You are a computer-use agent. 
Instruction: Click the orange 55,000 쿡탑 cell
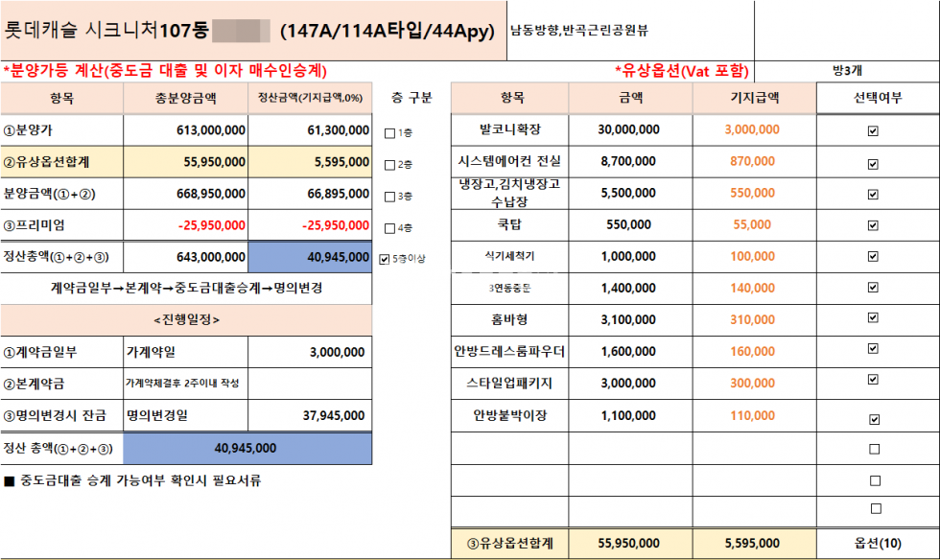click(x=754, y=224)
